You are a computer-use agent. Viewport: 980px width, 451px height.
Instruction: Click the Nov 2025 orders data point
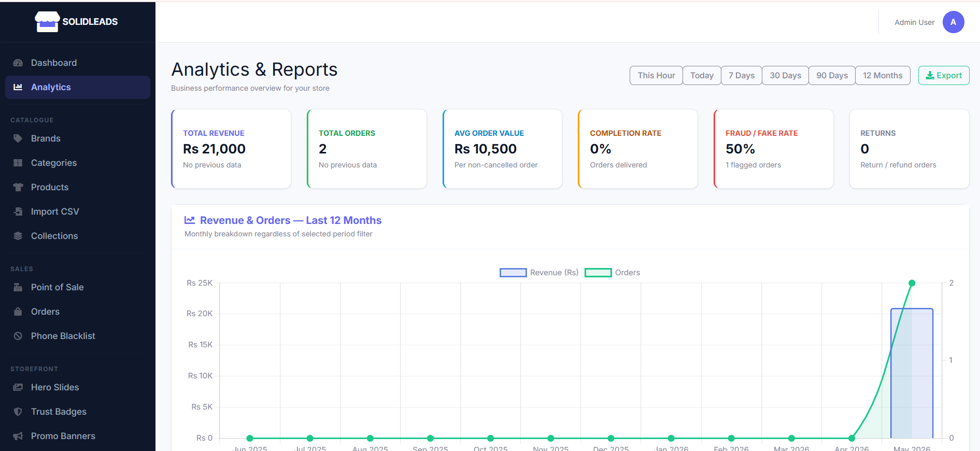[551, 438]
